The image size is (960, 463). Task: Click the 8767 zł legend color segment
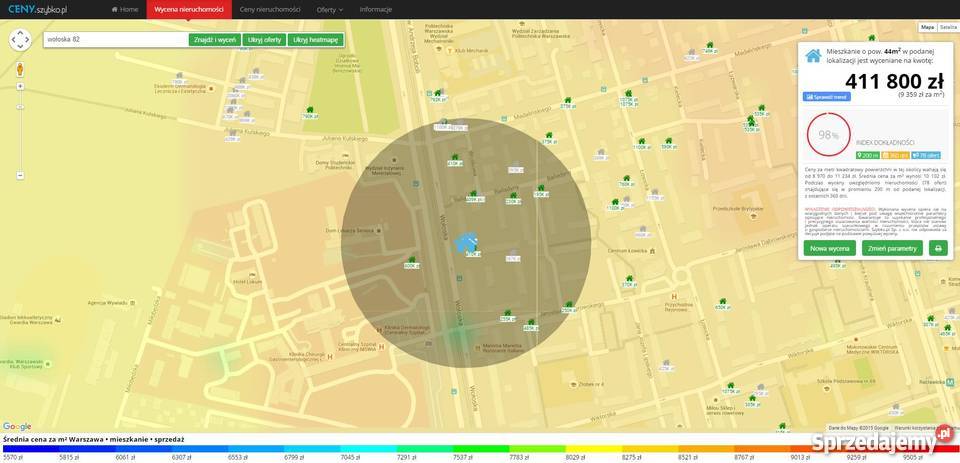click(x=763, y=449)
